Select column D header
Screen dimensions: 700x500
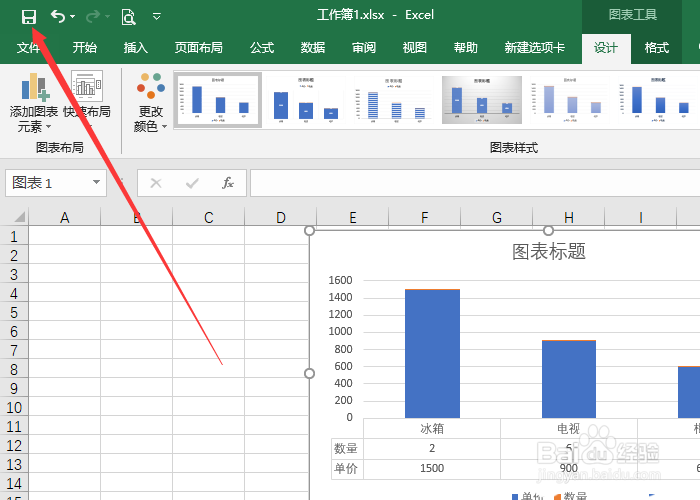(280, 217)
